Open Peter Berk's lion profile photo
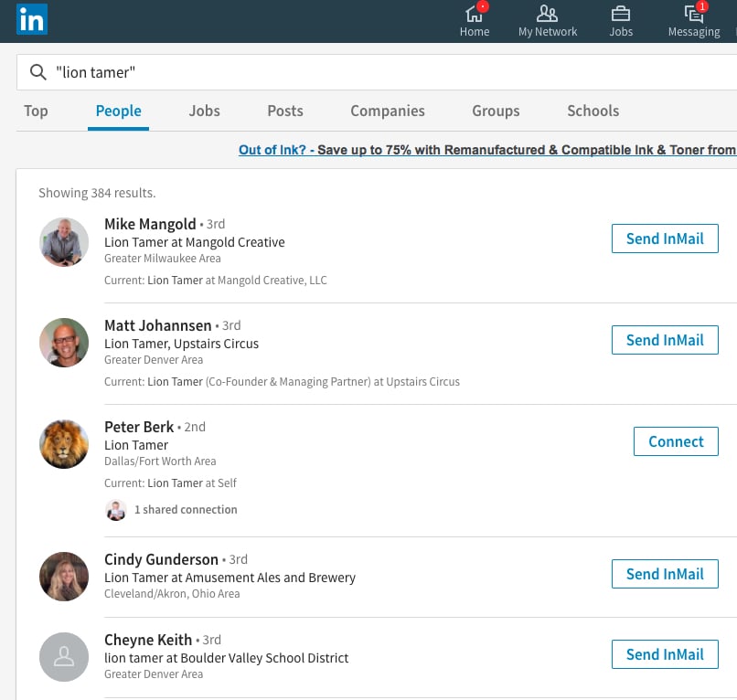Screen dimensions: 737x700 click(64, 444)
